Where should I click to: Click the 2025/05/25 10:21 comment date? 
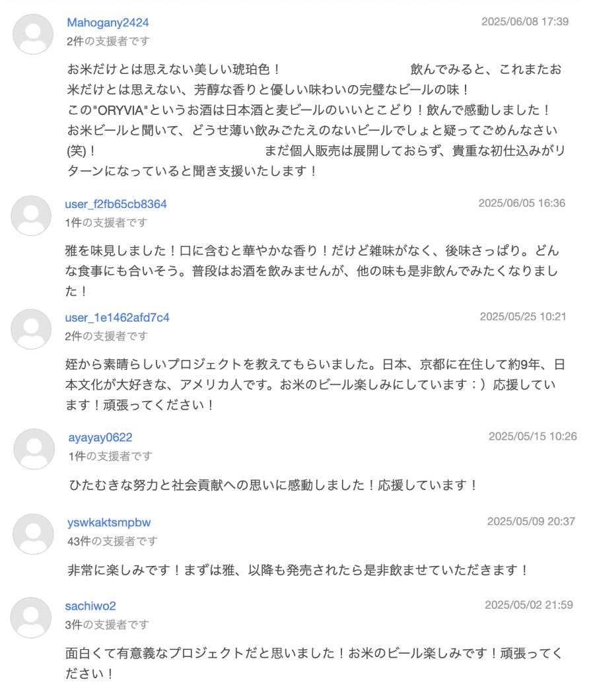(x=523, y=316)
